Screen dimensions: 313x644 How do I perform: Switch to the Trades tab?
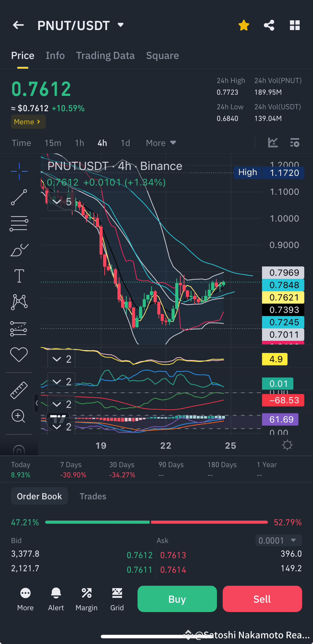pyautogui.click(x=93, y=496)
